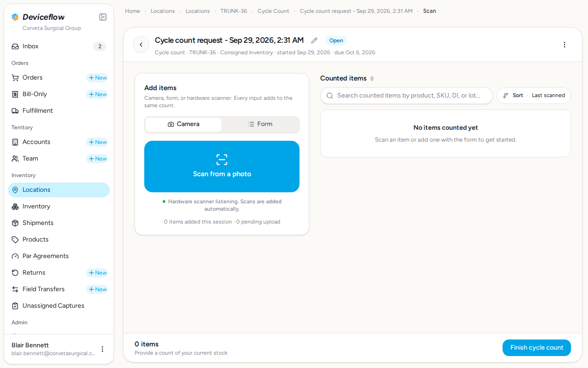Create a new return with New button

[x=97, y=273]
